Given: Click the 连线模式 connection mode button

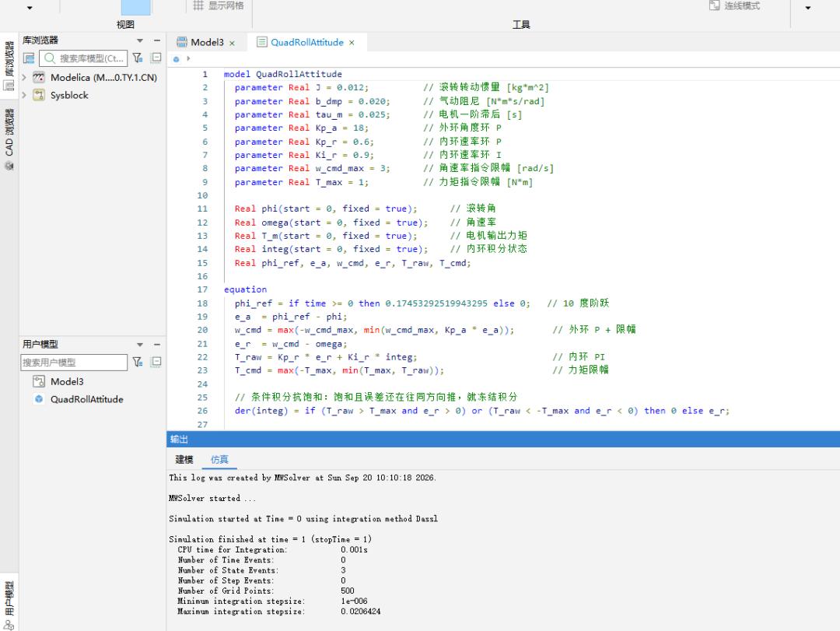Looking at the screenshot, I should tap(734, 6).
